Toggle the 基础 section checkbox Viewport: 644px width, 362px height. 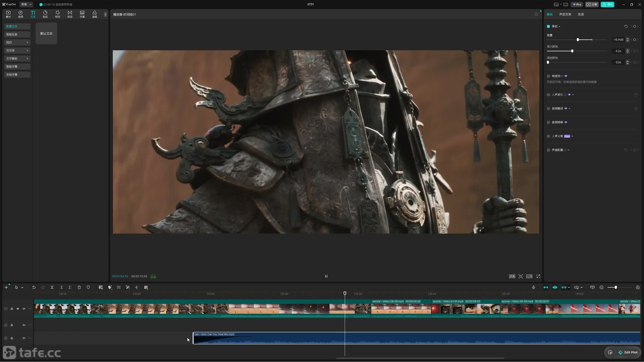pos(548,26)
